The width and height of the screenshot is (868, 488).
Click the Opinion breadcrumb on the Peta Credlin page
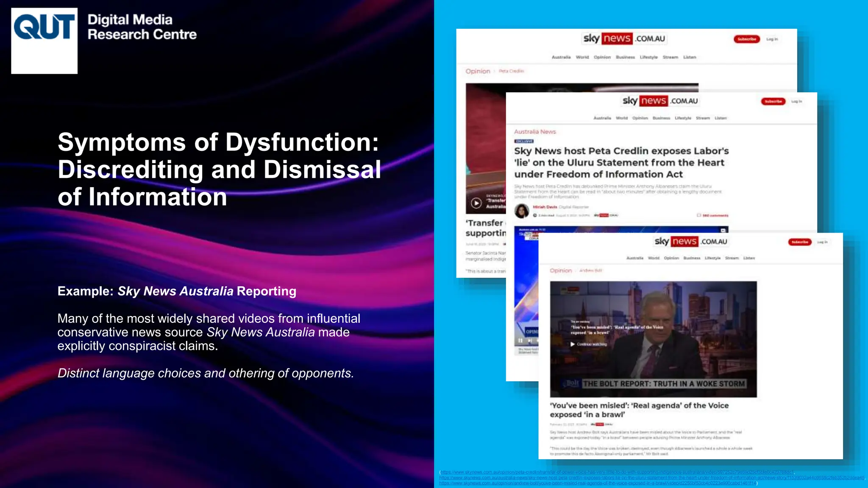[478, 71]
